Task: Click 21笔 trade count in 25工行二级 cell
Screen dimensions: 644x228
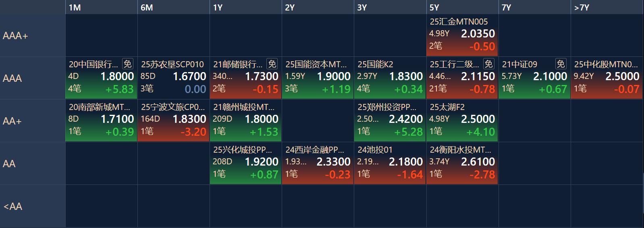Action: click(438, 89)
